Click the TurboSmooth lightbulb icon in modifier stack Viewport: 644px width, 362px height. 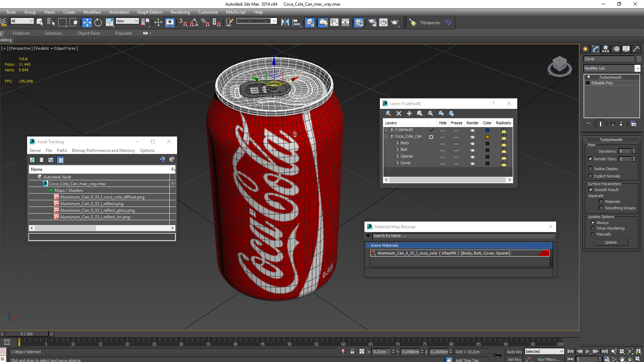click(x=589, y=77)
